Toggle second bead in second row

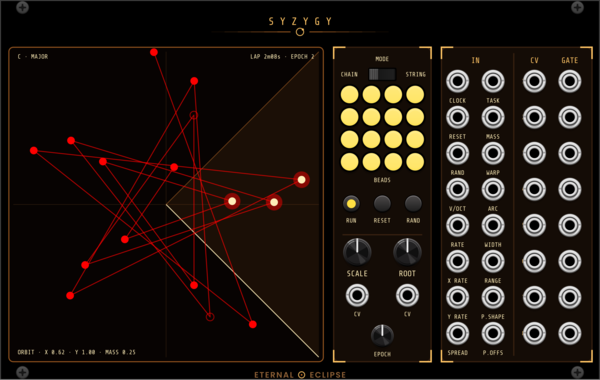371,117
